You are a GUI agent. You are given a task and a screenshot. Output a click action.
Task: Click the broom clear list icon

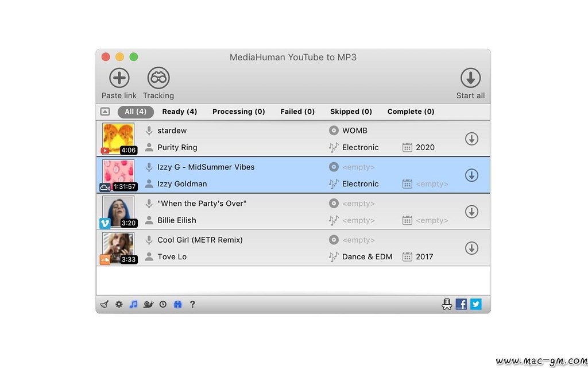coord(105,304)
